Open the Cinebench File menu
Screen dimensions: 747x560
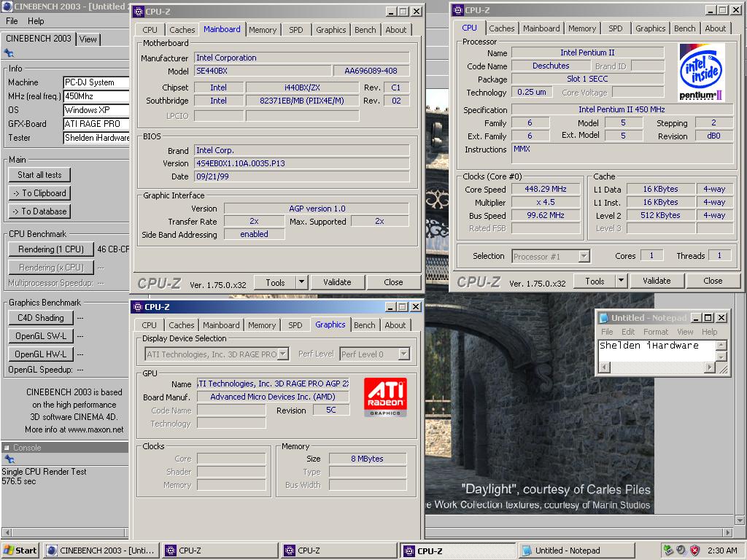click(12, 21)
